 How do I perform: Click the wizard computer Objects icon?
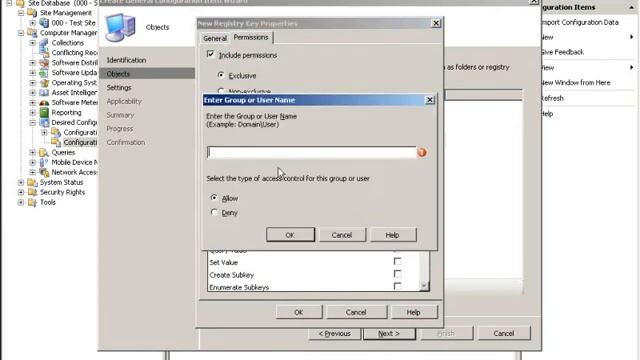tap(120, 27)
